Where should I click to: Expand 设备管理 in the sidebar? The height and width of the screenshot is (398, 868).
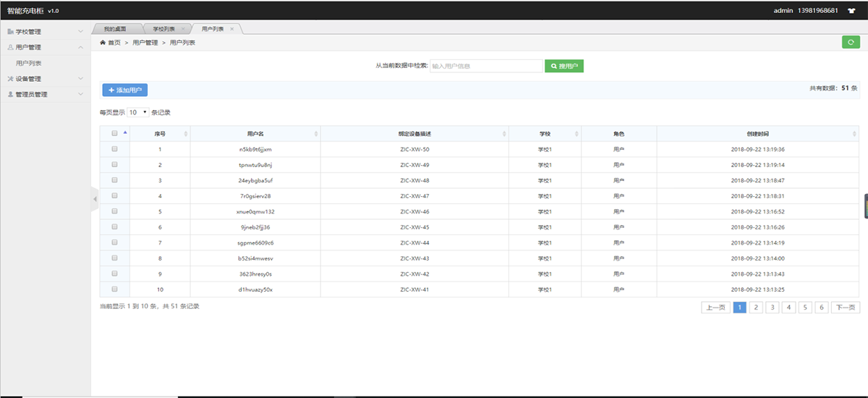(45, 79)
